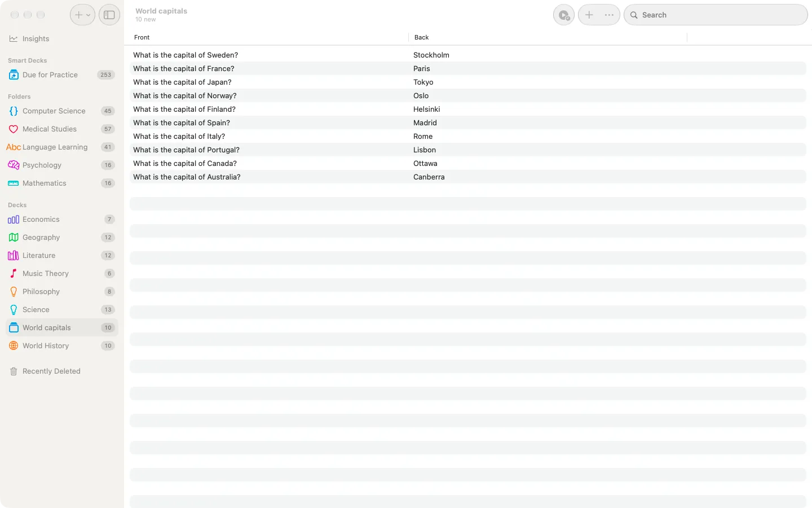Select the Philosophy deck
812x508 pixels.
click(62, 292)
